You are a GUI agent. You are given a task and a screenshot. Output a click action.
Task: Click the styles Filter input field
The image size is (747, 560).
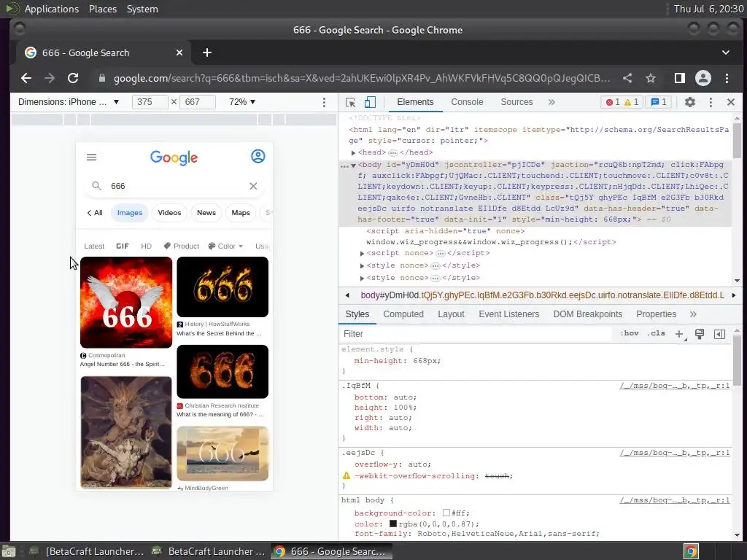[476, 334]
